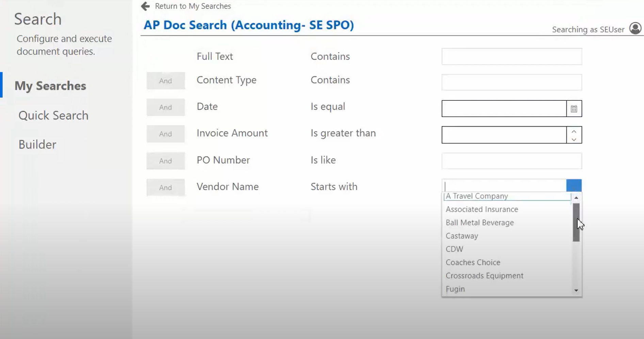Click the Full Text input field
The height and width of the screenshot is (339, 644).
[512, 56]
